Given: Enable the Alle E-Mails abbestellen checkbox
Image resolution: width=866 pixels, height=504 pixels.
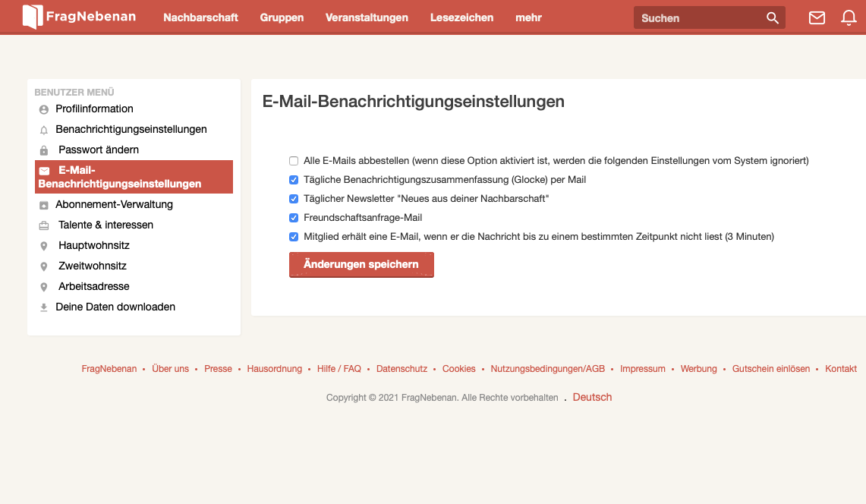Looking at the screenshot, I should [x=294, y=161].
